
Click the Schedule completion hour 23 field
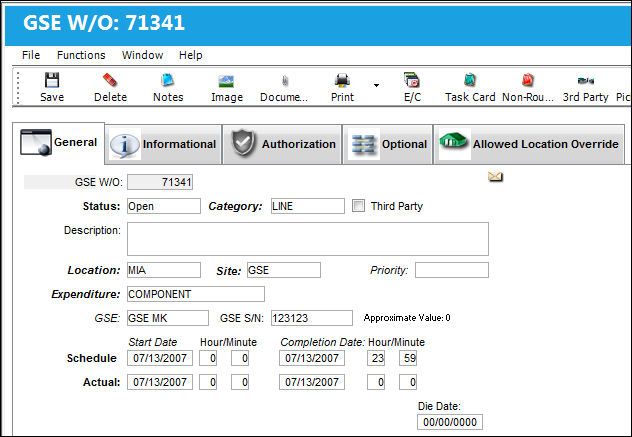click(376, 358)
